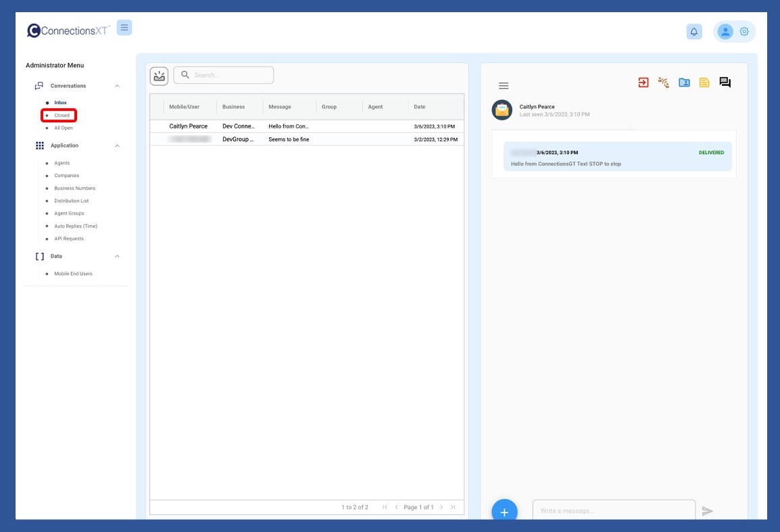The width and height of the screenshot is (780, 532).
Task: Click the inbox tray icon beside search
Action: (x=159, y=76)
